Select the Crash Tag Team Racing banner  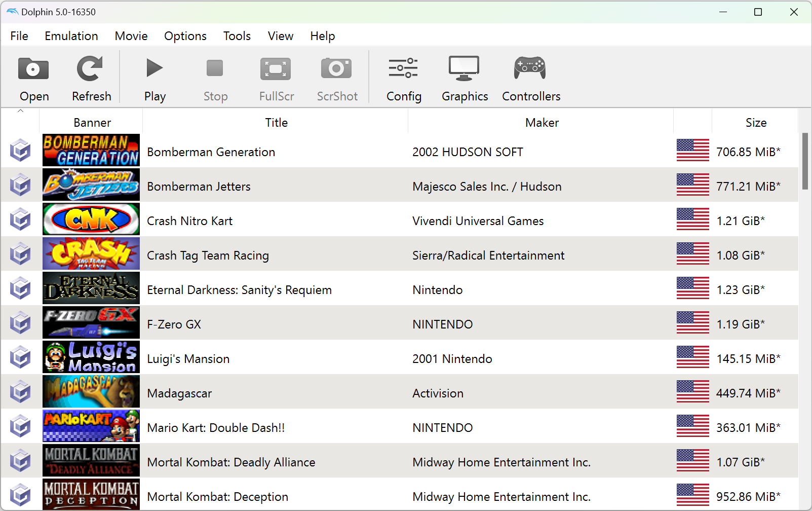pos(91,253)
